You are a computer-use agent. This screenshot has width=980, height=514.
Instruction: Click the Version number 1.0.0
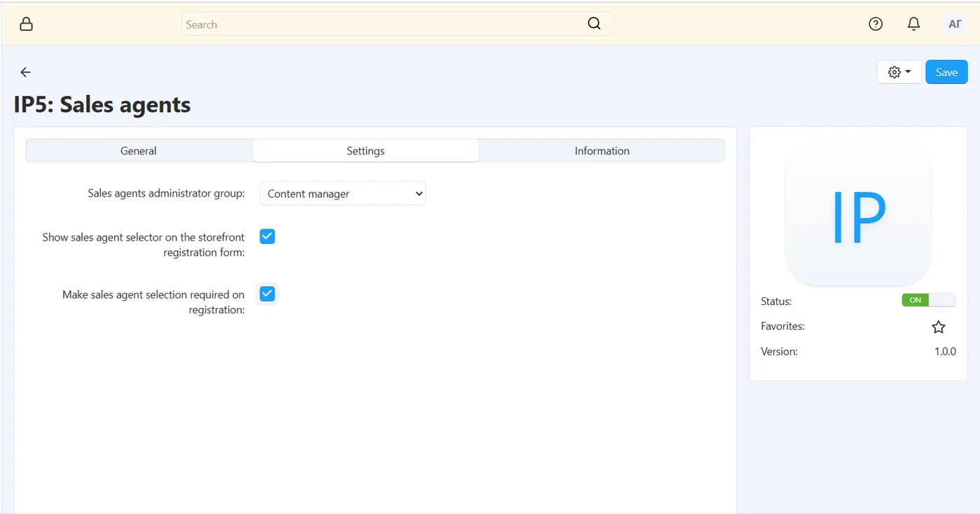[x=945, y=352]
